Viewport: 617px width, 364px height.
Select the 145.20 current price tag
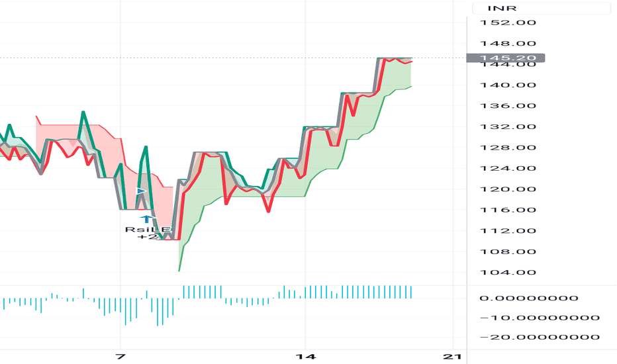505,58
